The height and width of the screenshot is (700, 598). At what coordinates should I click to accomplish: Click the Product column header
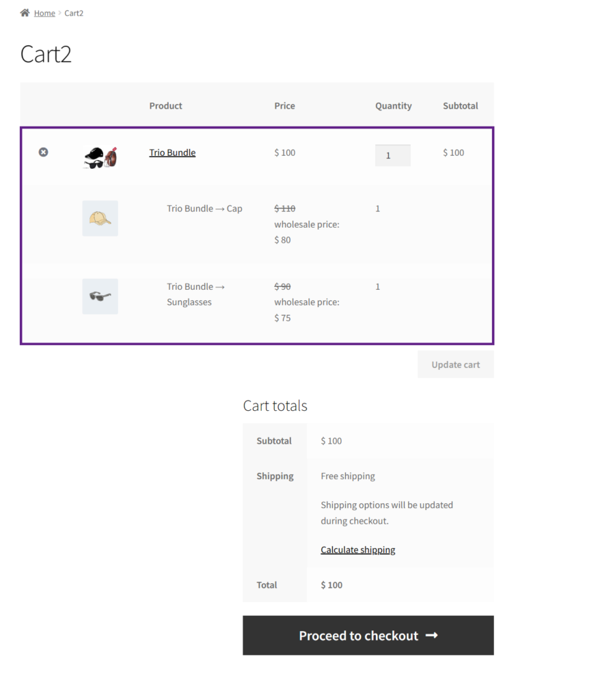tap(165, 106)
